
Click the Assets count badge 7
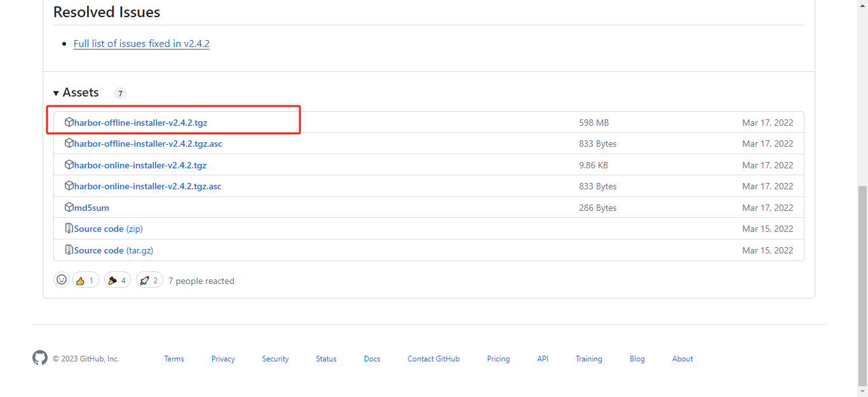coord(120,93)
